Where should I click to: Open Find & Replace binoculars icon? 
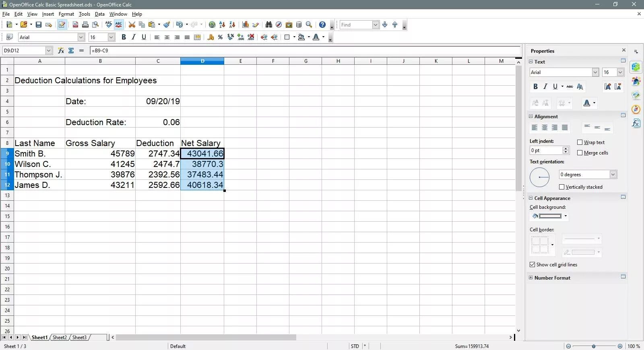[268, 25]
